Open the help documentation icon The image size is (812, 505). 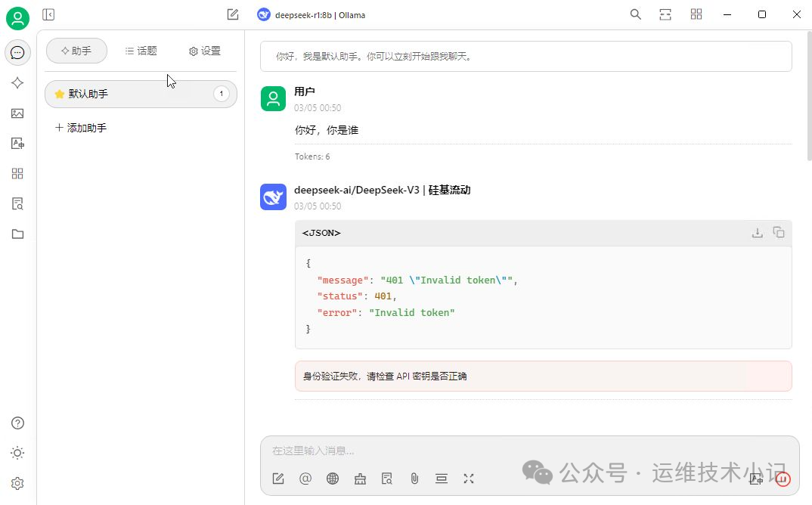click(x=17, y=423)
